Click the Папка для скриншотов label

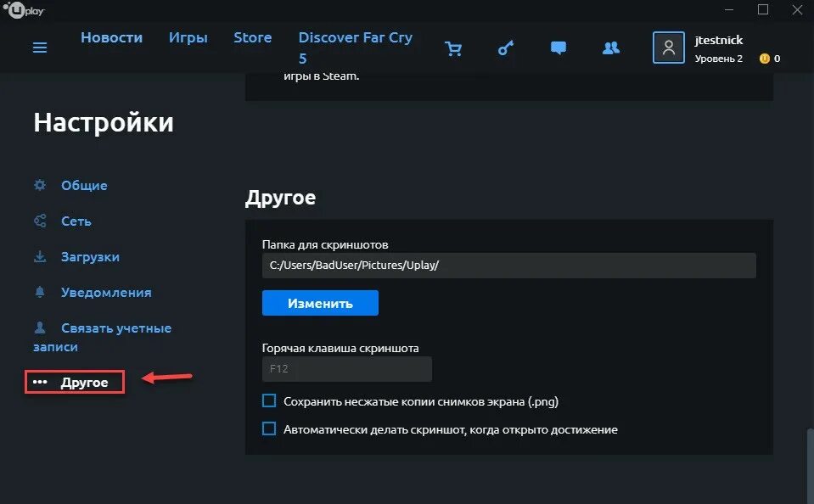click(325, 244)
